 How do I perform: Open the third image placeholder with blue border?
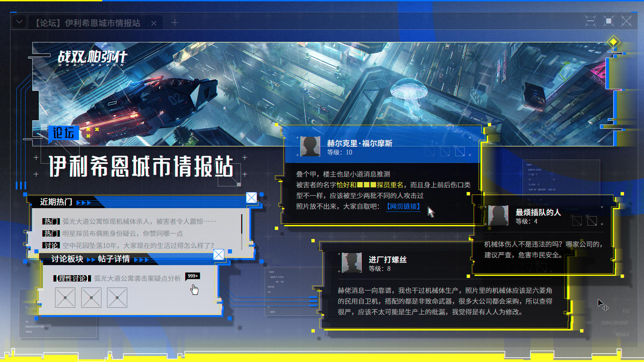point(117,298)
